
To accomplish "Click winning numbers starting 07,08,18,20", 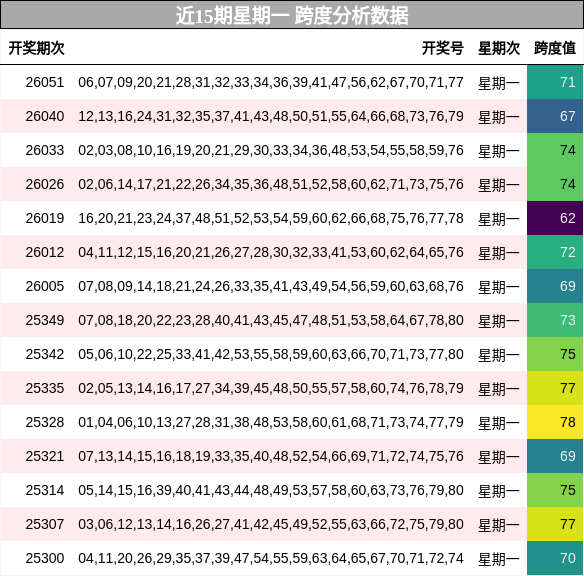I will pyautogui.click(x=271, y=320).
